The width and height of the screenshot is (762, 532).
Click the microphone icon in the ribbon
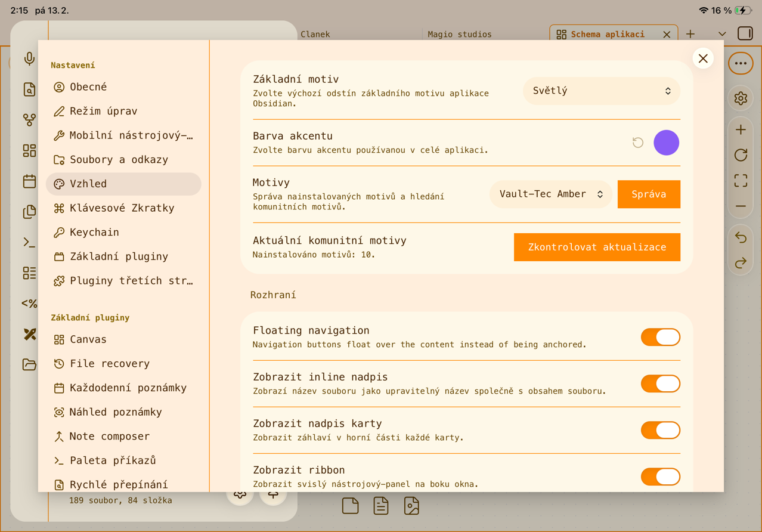pyautogui.click(x=29, y=58)
